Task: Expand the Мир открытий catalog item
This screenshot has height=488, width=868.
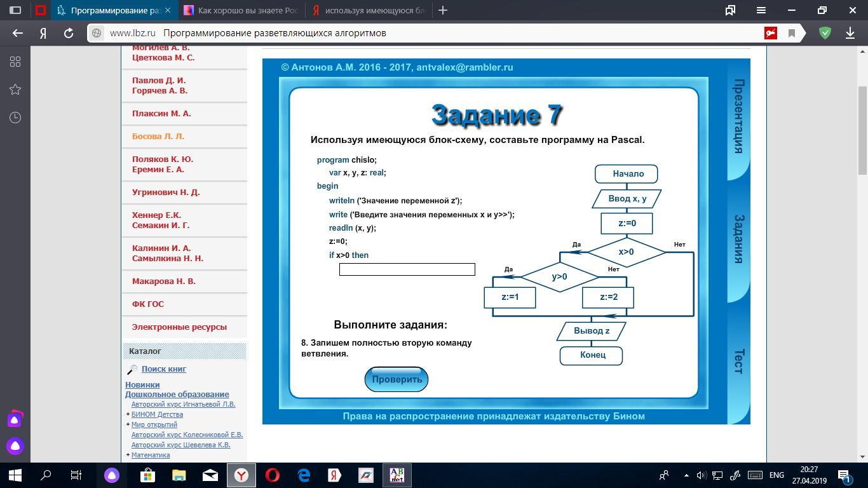Action: click(x=128, y=424)
